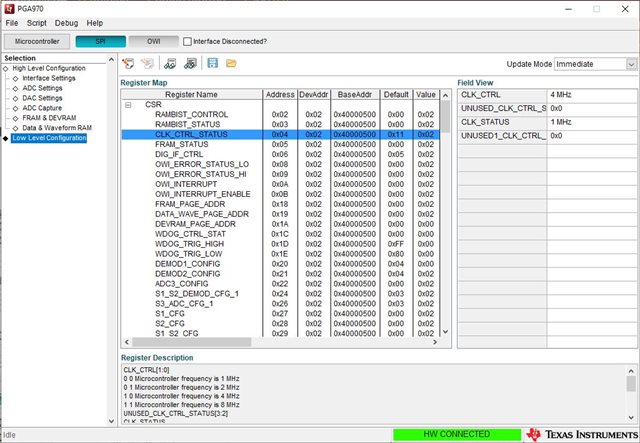Select the RAMBIST_STATUS register row

[x=280, y=125]
